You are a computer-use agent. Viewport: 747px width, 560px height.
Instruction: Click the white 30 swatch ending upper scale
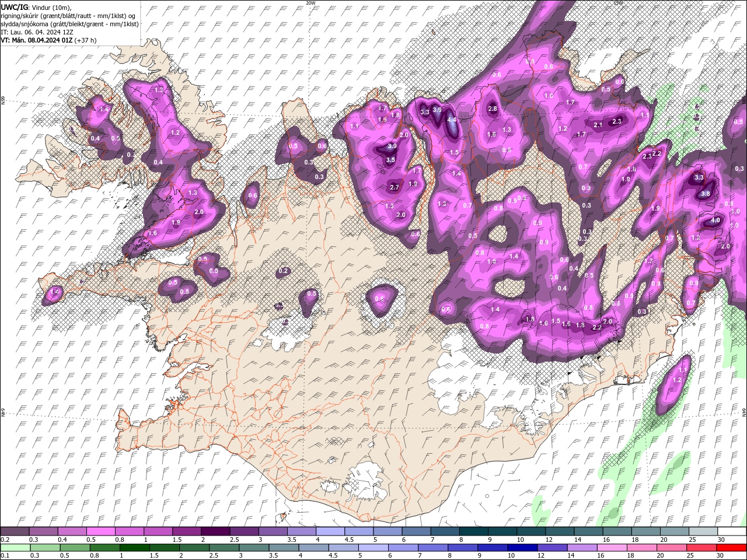point(731,531)
